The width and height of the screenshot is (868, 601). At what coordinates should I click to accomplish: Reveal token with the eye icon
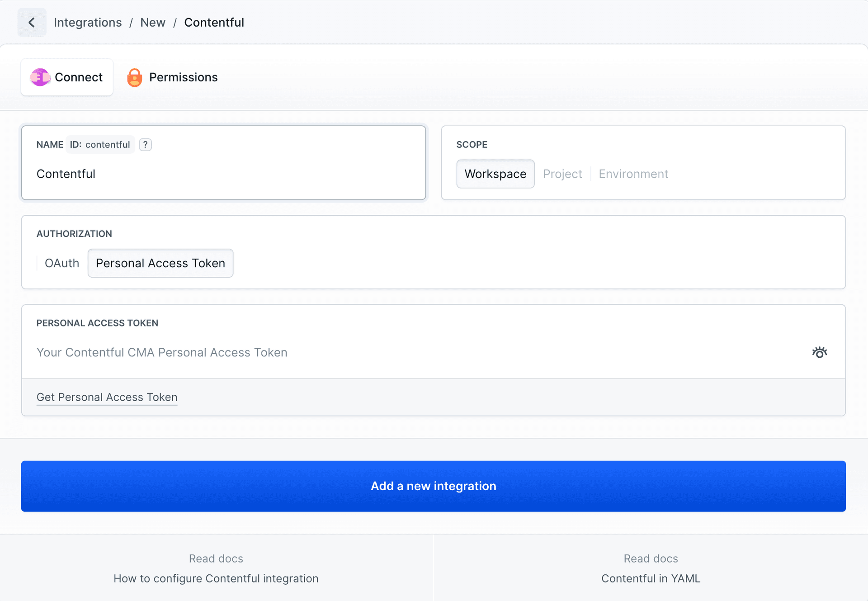click(819, 352)
